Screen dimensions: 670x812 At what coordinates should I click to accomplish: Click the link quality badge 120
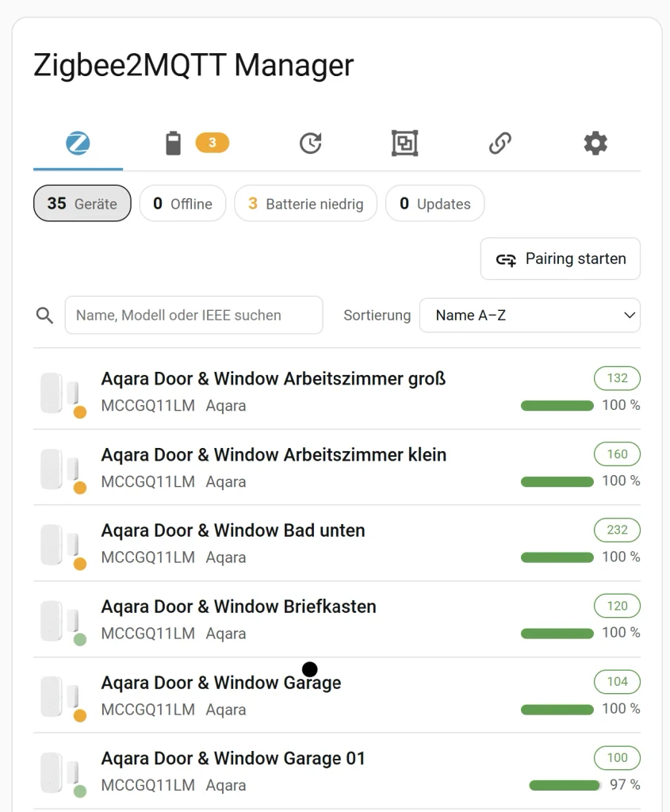click(x=617, y=606)
